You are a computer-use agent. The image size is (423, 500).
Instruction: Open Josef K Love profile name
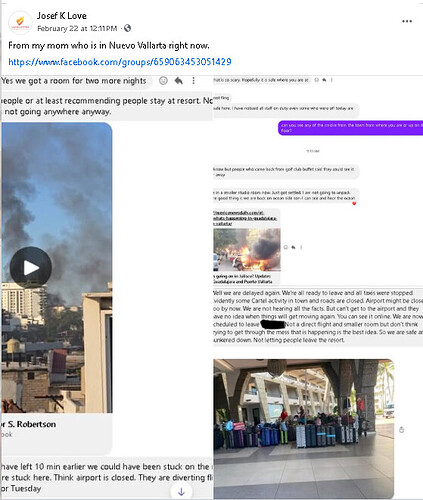[62, 16]
